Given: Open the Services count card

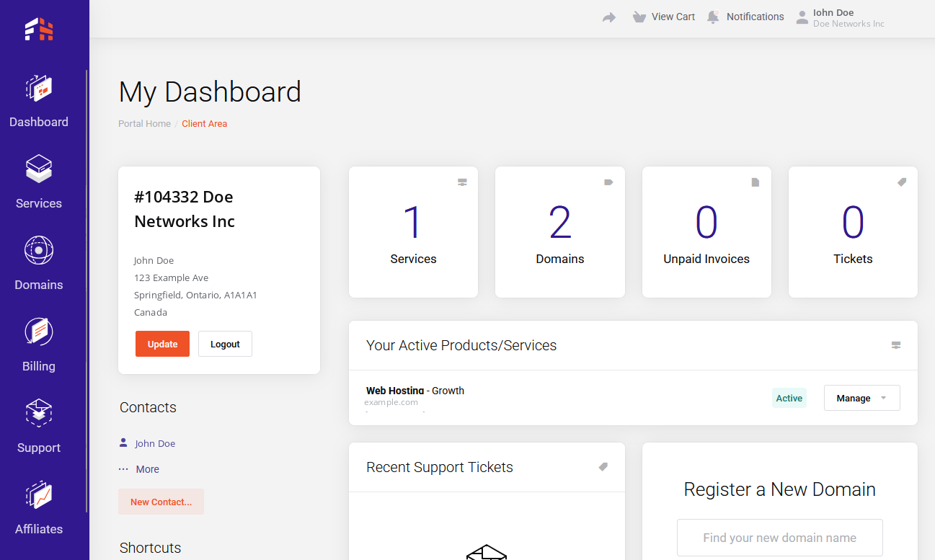Looking at the screenshot, I should pyautogui.click(x=413, y=232).
